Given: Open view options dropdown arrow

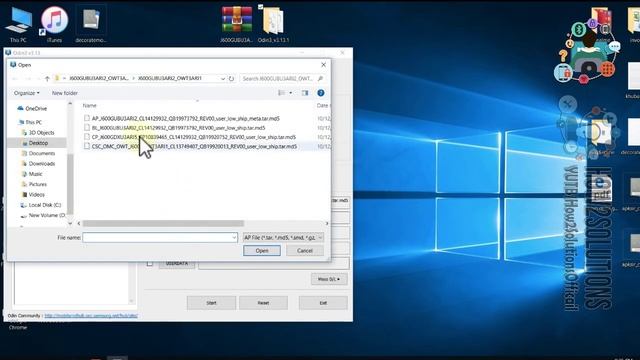Looking at the screenshot, I should pyautogui.click(x=291, y=93).
